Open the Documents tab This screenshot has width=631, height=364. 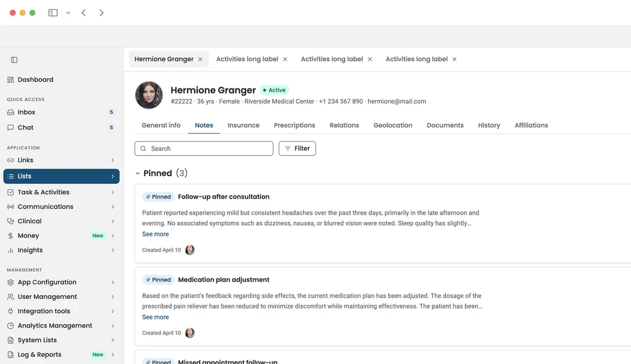[445, 125]
